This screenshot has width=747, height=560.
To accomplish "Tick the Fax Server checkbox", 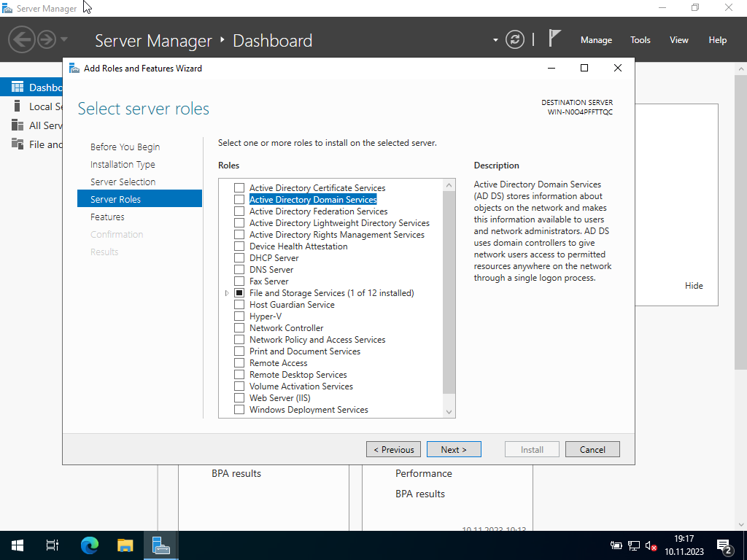I will pyautogui.click(x=239, y=281).
